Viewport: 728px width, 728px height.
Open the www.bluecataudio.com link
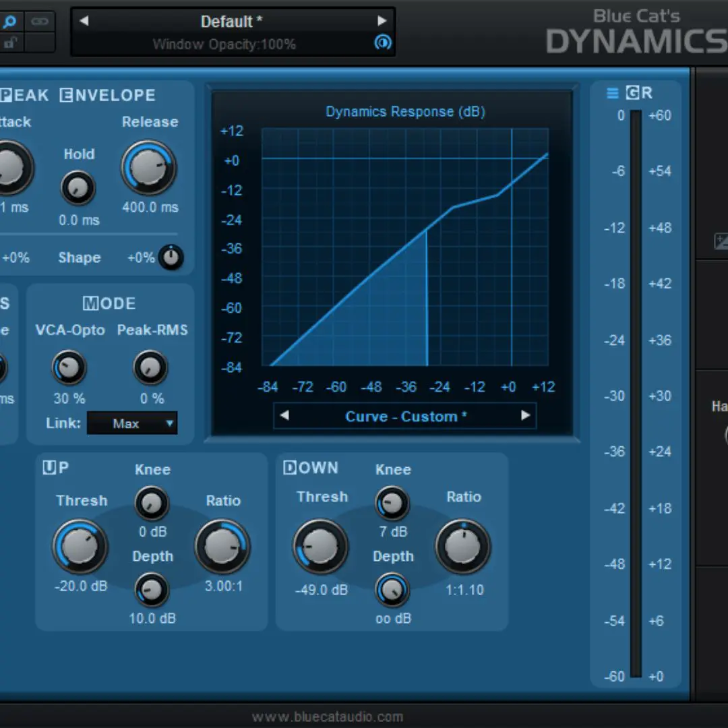(328, 717)
